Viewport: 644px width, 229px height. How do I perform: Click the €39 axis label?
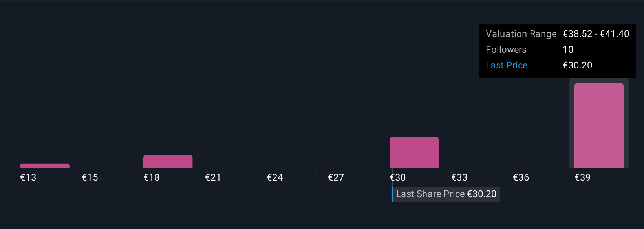(583, 177)
